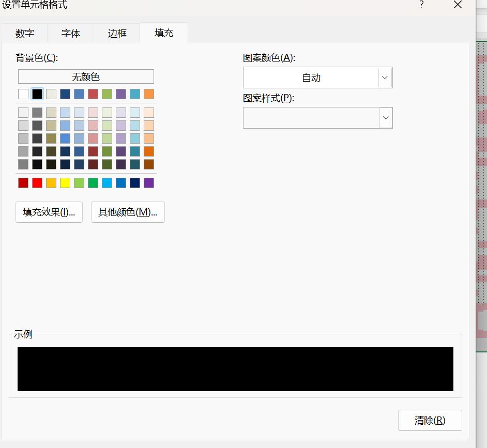Choose the lightest blue-teal tint swatch
This screenshot has height=448, width=487.
coord(135,113)
